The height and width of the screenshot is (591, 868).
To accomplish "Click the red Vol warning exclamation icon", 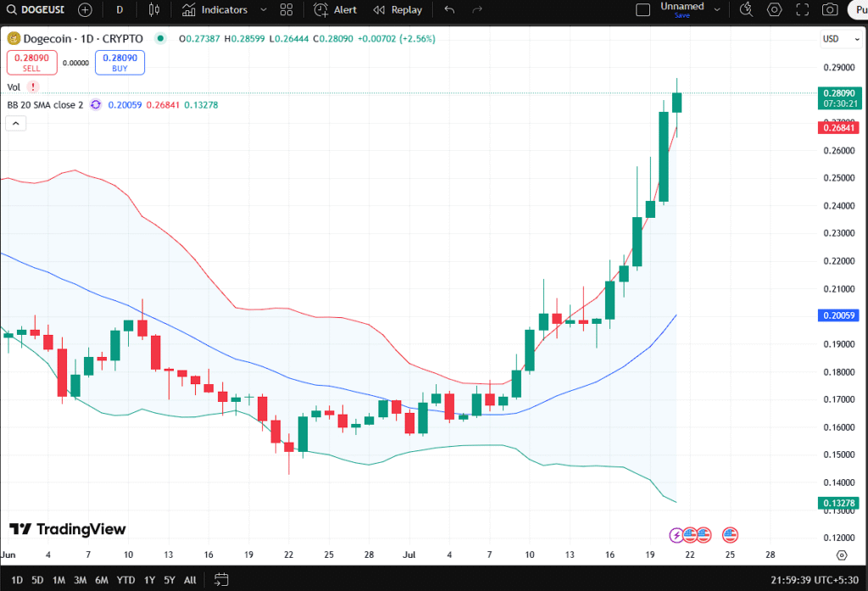I will click(x=33, y=87).
